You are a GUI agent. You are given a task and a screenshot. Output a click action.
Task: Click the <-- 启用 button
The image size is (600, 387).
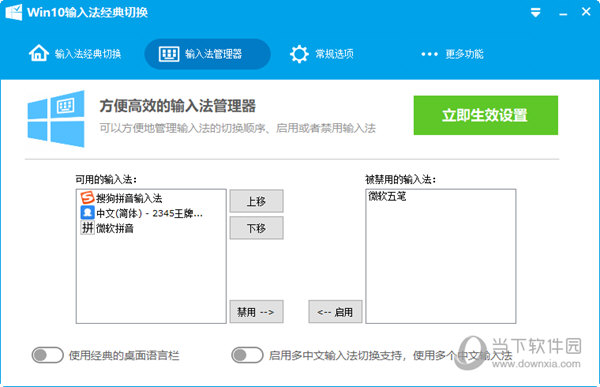335,312
